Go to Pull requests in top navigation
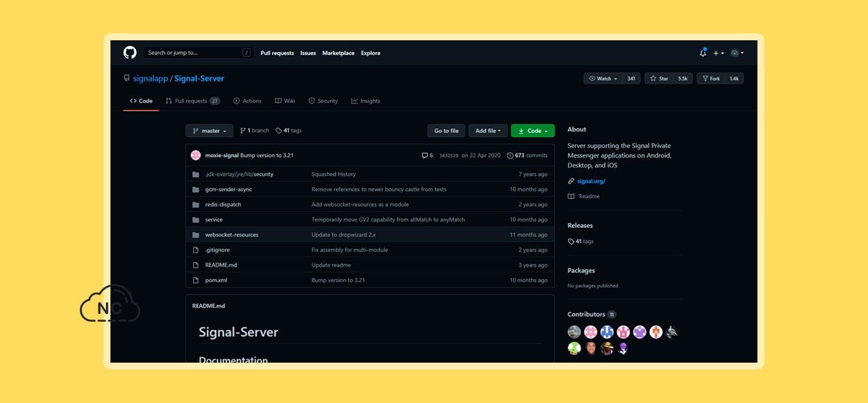The width and height of the screenshot is (868, 403). point(277,53)
